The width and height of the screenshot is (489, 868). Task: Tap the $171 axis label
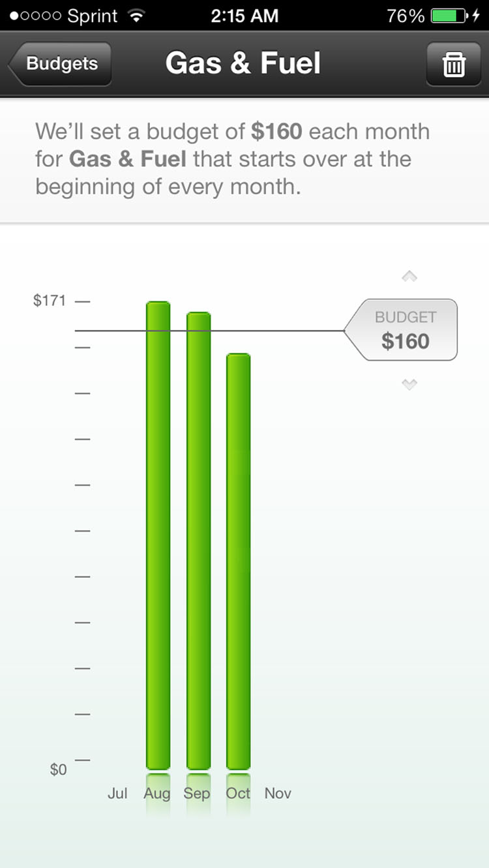[50, 301]
